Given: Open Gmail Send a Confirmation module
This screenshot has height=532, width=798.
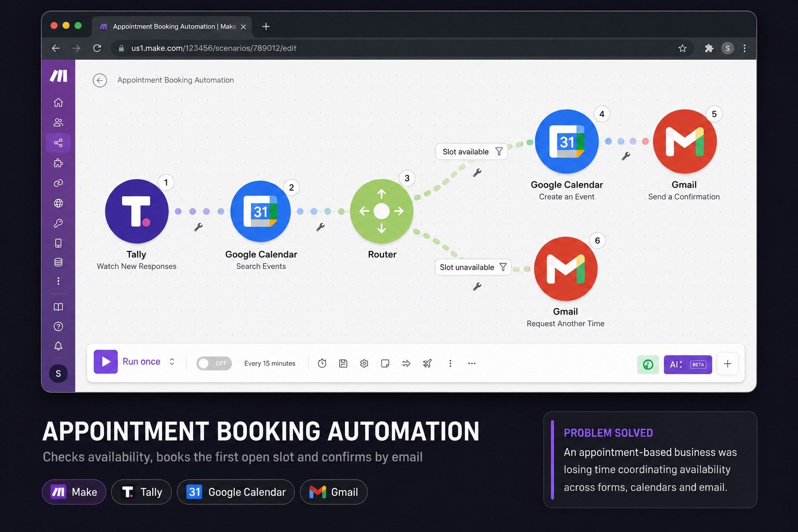Looking at the screenshot, I should pyautogui.click(x=685, y=141).
